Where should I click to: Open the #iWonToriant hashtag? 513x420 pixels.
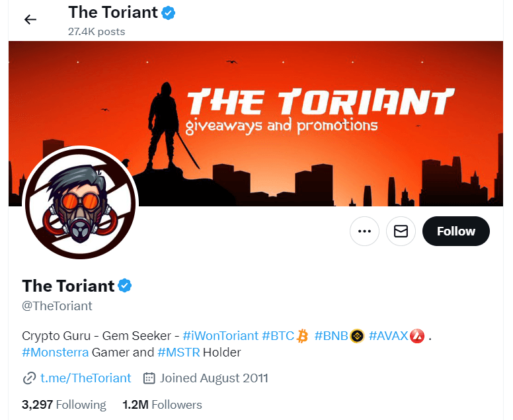pos(220,335)
